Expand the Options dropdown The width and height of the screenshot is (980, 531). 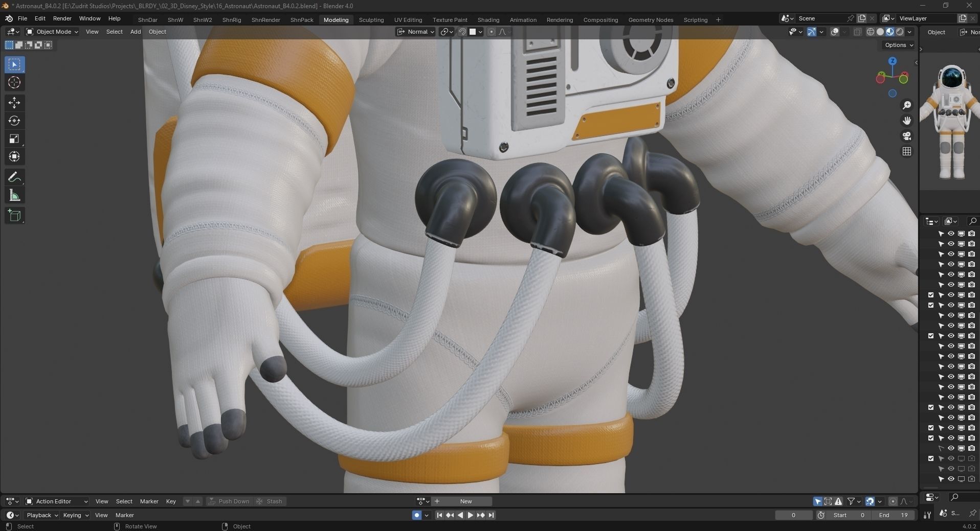pos(899,45)
